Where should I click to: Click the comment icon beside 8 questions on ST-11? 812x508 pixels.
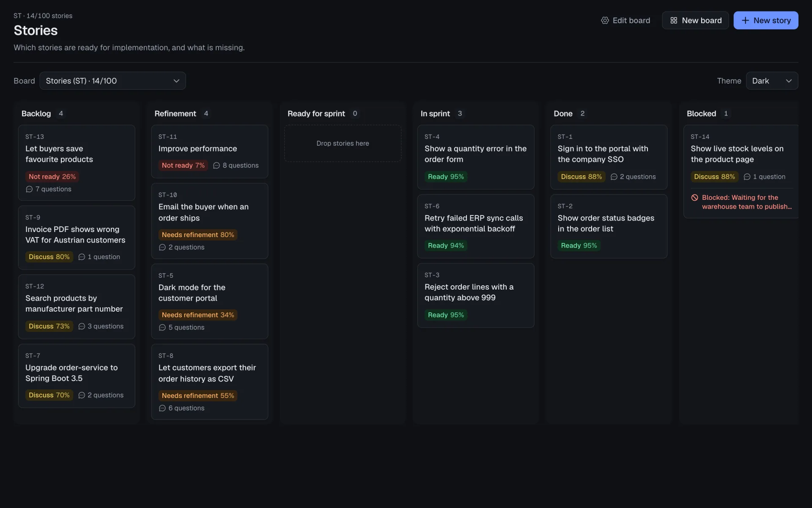[x=217, y=166]
